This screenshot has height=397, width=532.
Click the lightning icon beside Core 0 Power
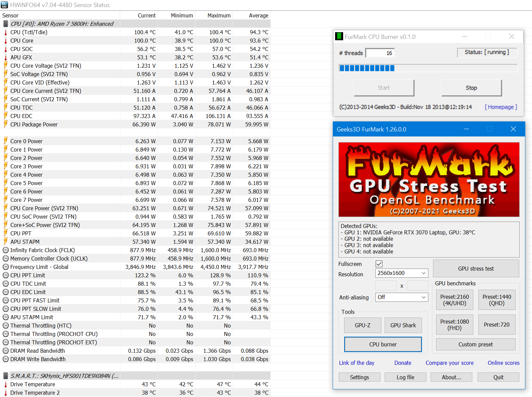5,141
